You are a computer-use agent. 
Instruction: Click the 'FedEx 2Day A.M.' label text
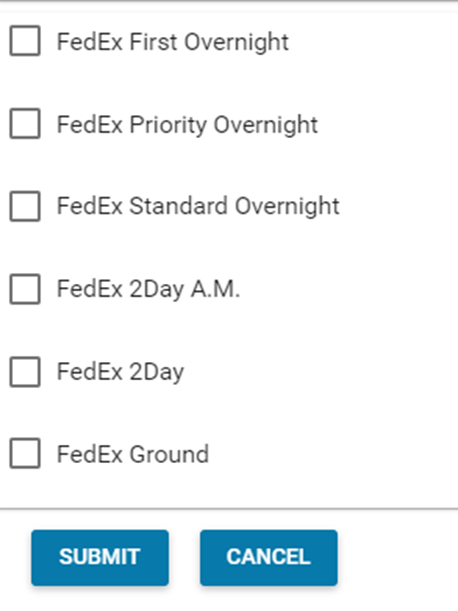click(x=148, y=290)
